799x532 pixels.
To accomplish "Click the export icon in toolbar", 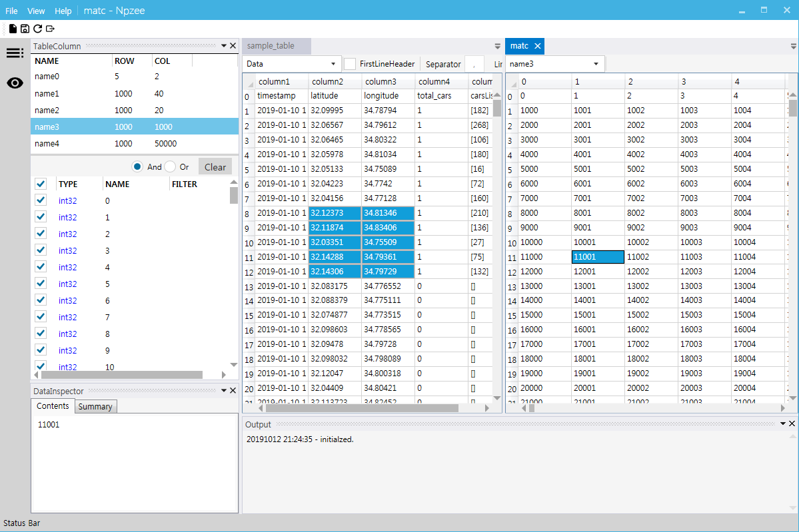I will click(50, 29).
